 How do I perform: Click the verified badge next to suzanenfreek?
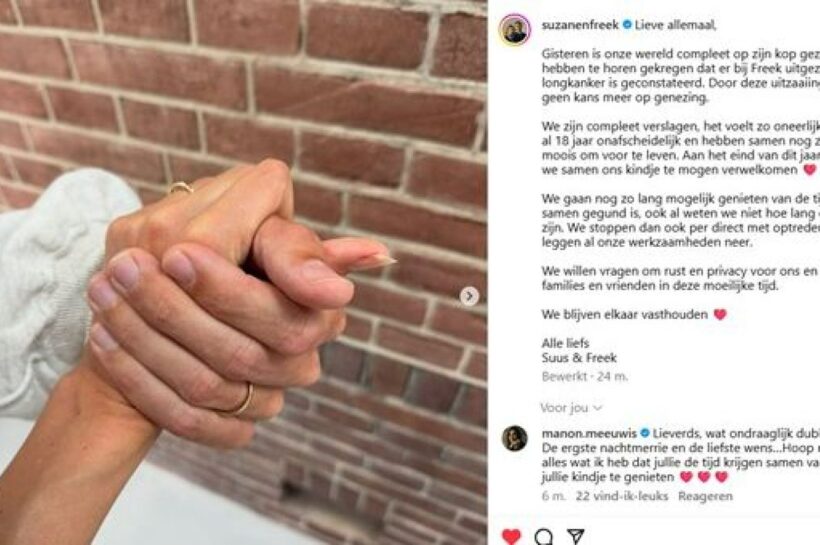(627, 25)
